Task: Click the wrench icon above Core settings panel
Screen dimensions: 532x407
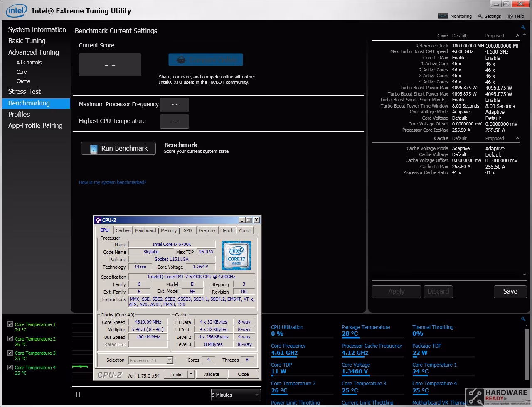Action: click(523, 27)
